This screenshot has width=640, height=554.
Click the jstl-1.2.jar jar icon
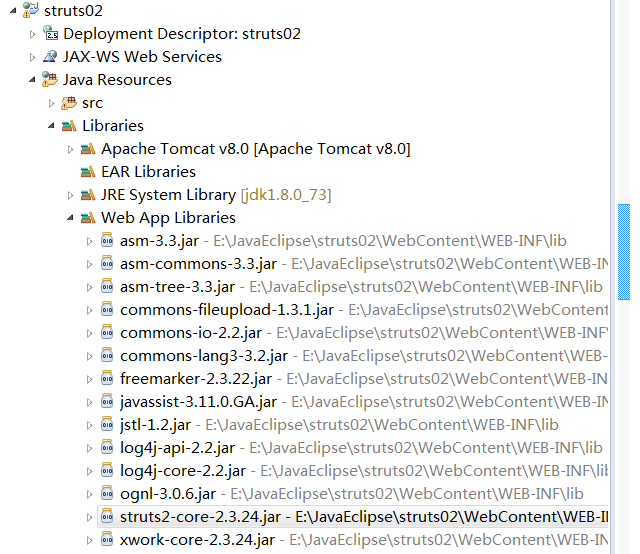click(107, 425)
